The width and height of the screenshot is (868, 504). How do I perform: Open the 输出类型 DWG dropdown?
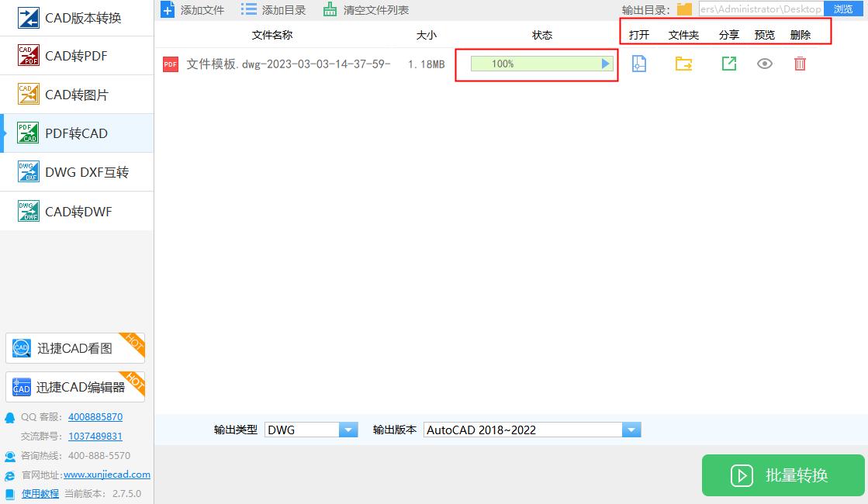coord(348,429)
